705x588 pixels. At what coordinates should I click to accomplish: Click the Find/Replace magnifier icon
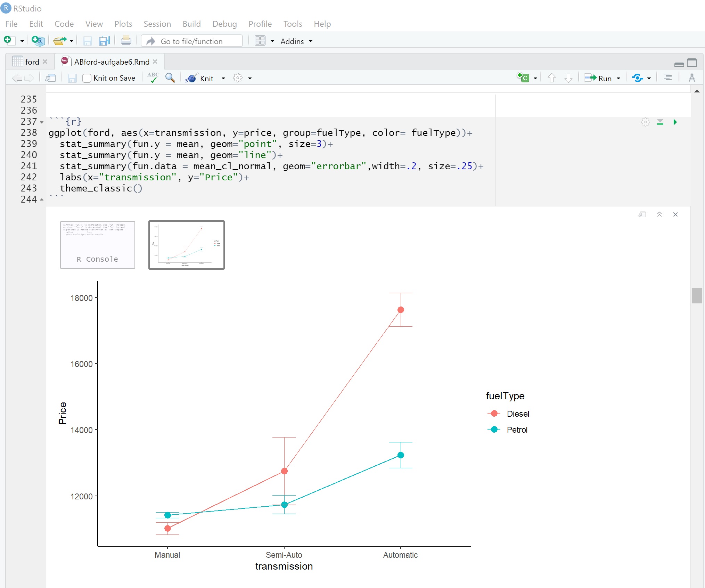pos(170,77)
